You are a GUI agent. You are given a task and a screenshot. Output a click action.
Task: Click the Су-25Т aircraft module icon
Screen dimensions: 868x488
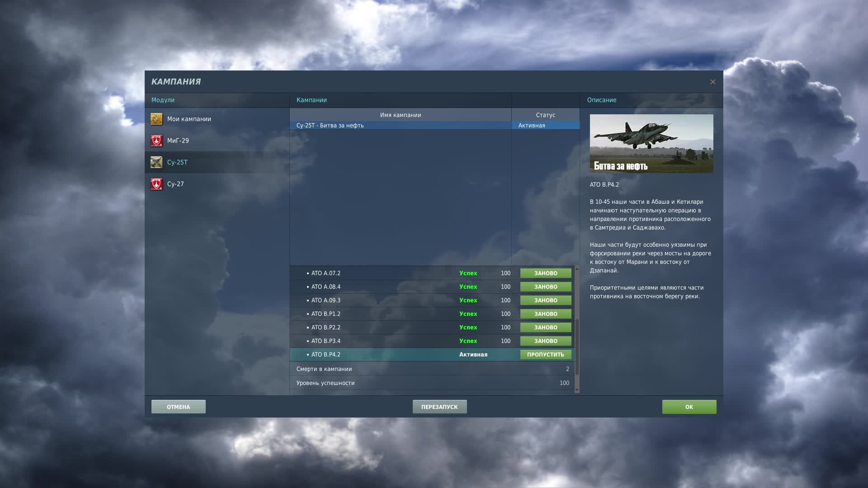[156, 162]
